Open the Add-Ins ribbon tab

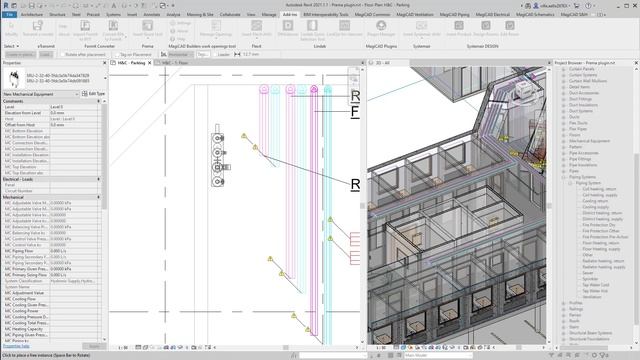coord(290,14)
